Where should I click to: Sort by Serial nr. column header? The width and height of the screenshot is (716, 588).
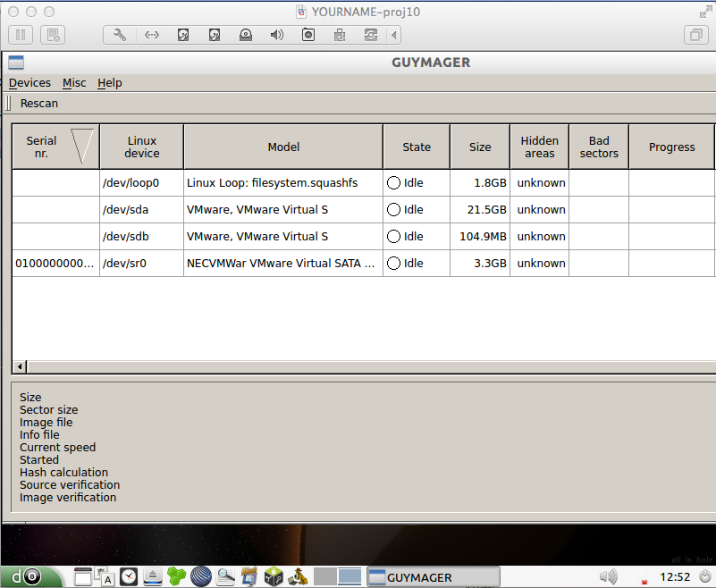(x=55, y=147)
